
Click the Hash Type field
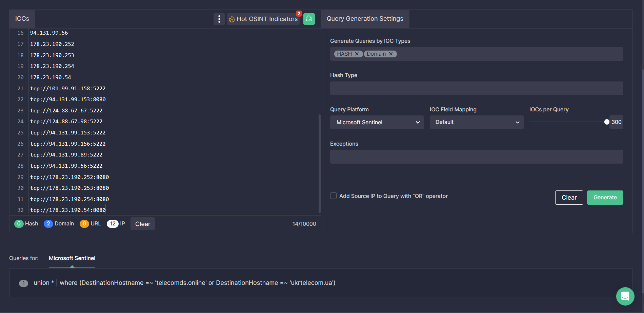coord(477,88)
